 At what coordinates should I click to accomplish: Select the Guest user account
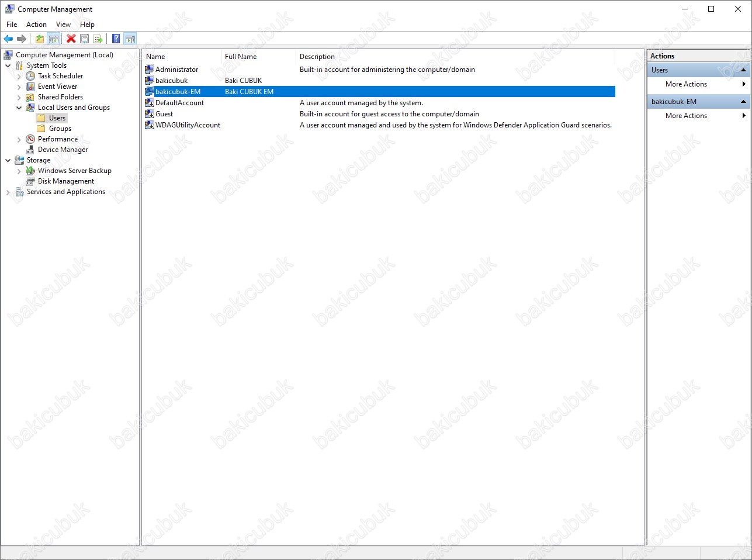pyautogui.click(x=164, y=114)
